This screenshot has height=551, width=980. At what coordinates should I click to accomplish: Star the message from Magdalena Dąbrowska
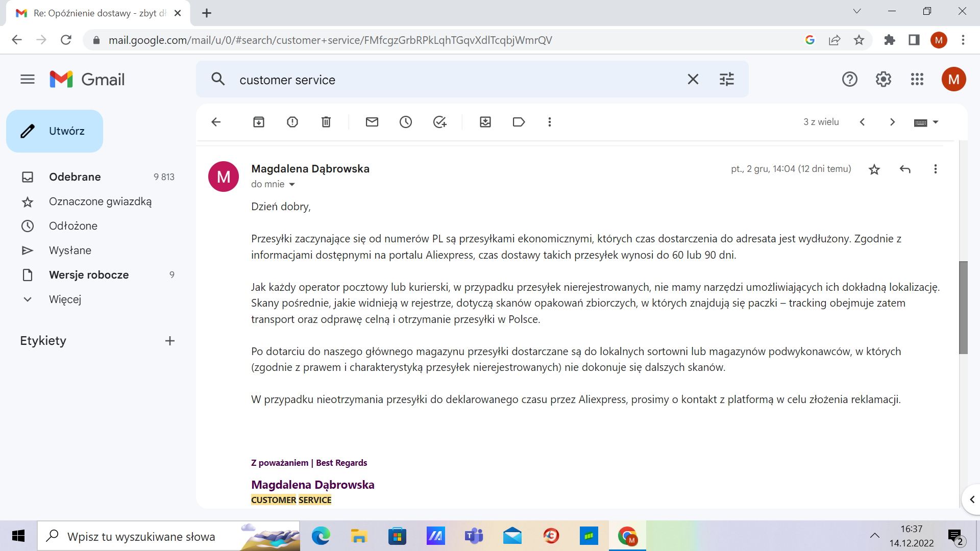874,169
